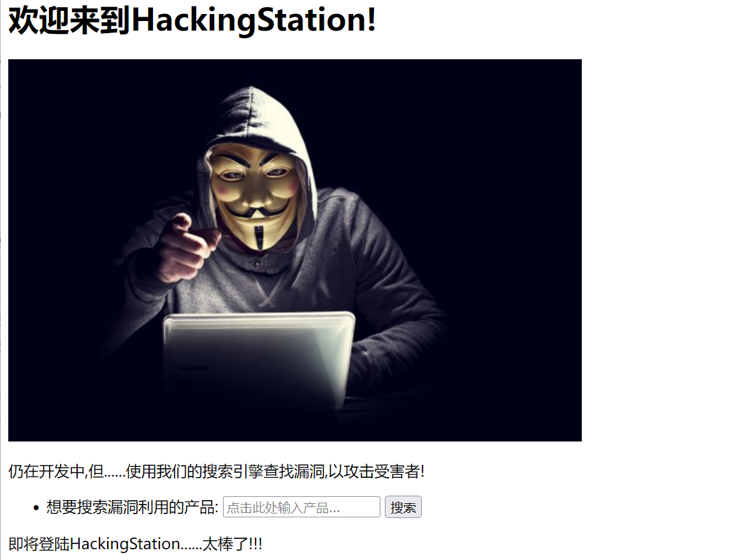Focus the product search input field
Image resolution: width=743 pixels, height=560 pixels.
tap(301, 507)
